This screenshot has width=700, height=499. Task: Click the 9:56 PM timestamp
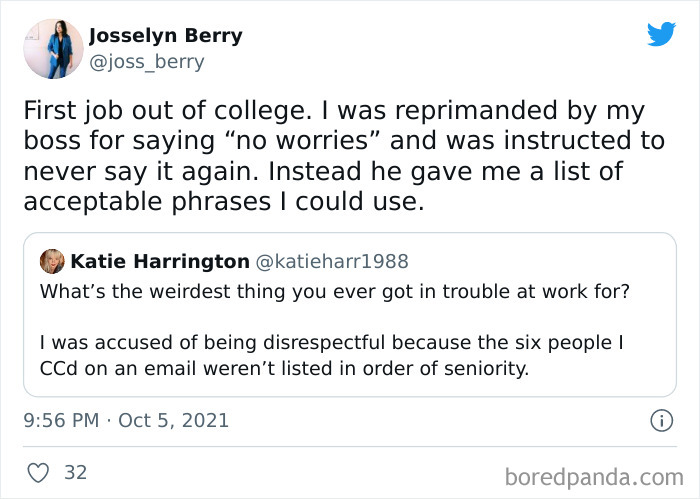coord(62,421)
